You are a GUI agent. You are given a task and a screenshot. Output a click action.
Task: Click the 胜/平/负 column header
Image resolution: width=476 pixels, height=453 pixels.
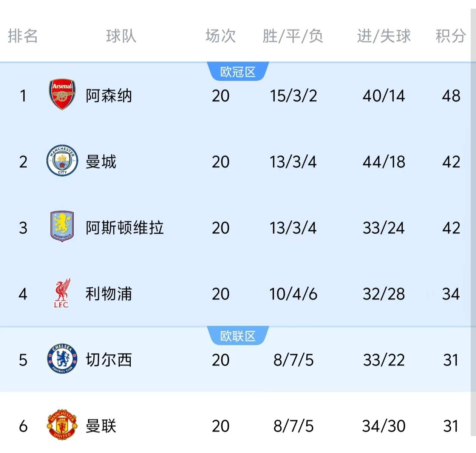pyautogui.click(x=293, y=36)
